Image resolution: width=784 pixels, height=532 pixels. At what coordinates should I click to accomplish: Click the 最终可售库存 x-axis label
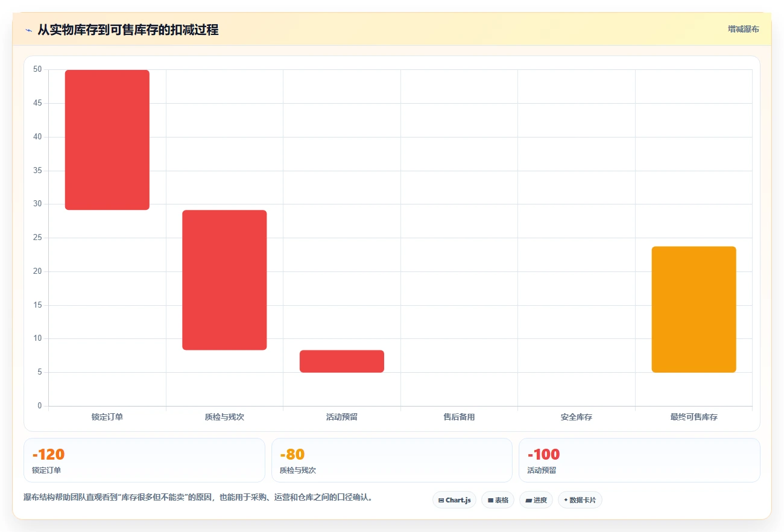[694, 417]
